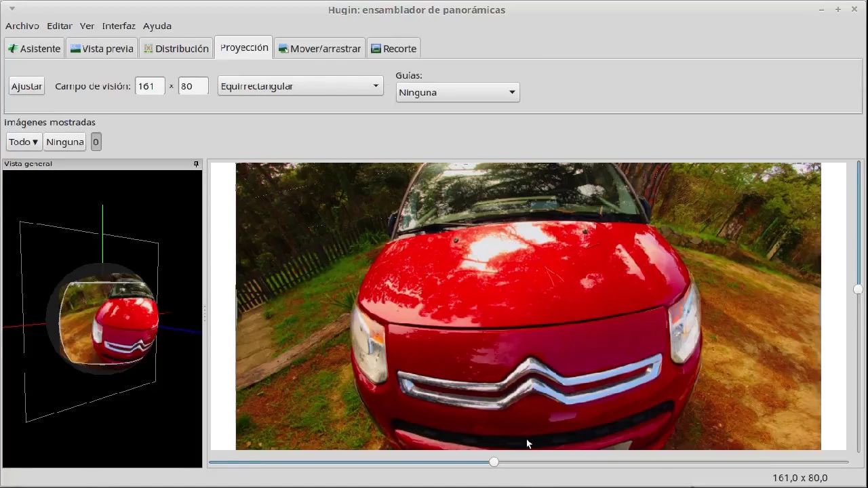This screenshot has height=488, width=868.
Task: Open the Ayuda menu
Action: (157, 26)
